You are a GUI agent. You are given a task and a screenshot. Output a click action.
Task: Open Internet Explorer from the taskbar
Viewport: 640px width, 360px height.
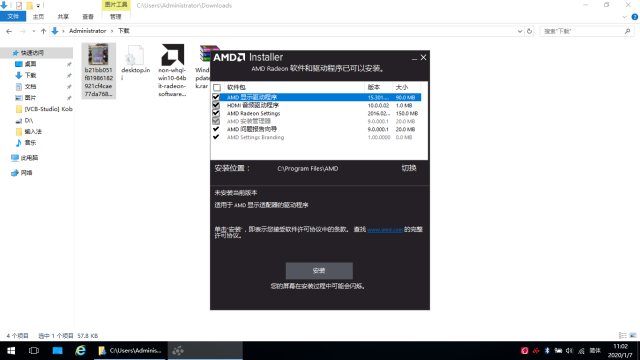click(81, 351)
